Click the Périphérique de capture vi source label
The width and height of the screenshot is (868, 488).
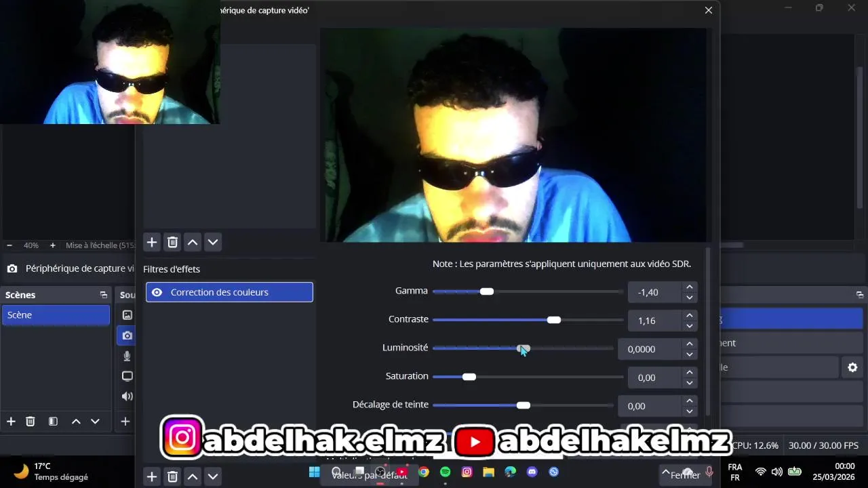[79, 268]
